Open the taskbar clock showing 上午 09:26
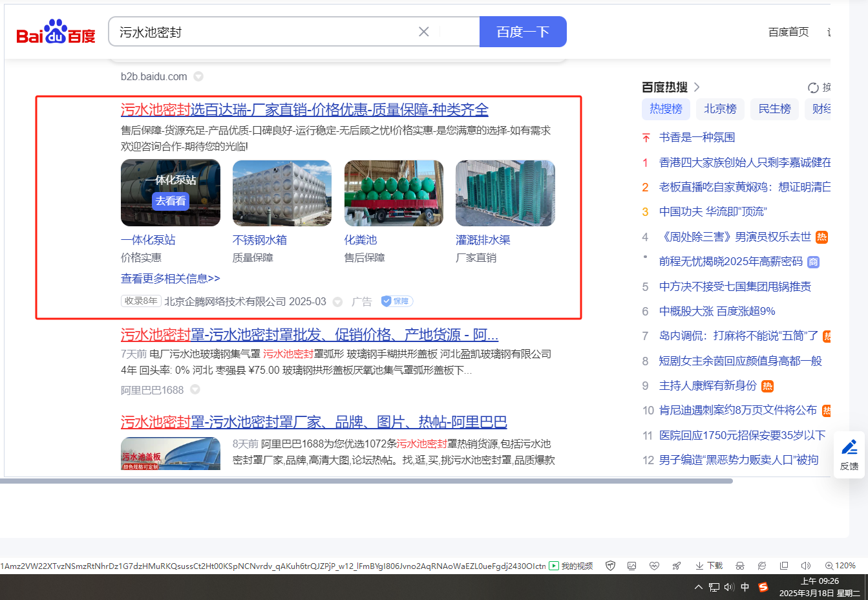868x600 pixels. coord(820,587)
